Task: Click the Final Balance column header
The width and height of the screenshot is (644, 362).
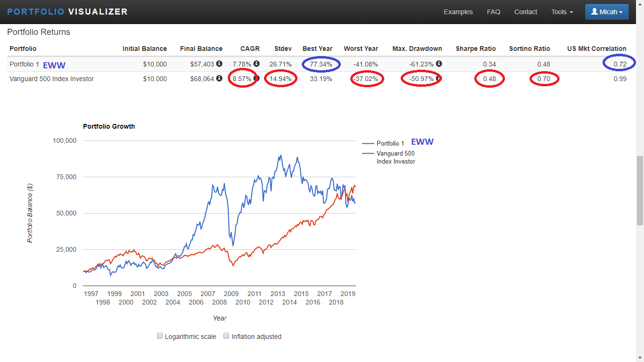Action: click(201, 49)
